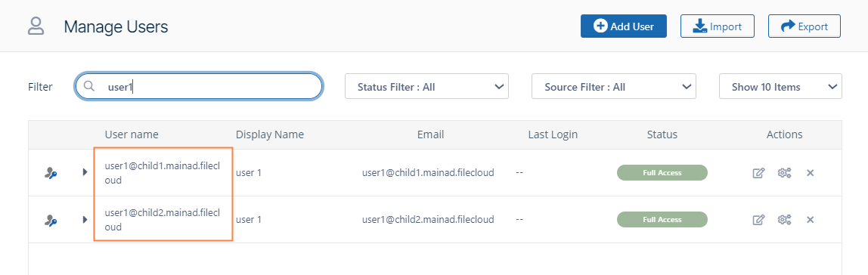This screenshot has width=868, height=275.
Task: Expand the user1@child1 row arrow
Action: pos(85,172)
